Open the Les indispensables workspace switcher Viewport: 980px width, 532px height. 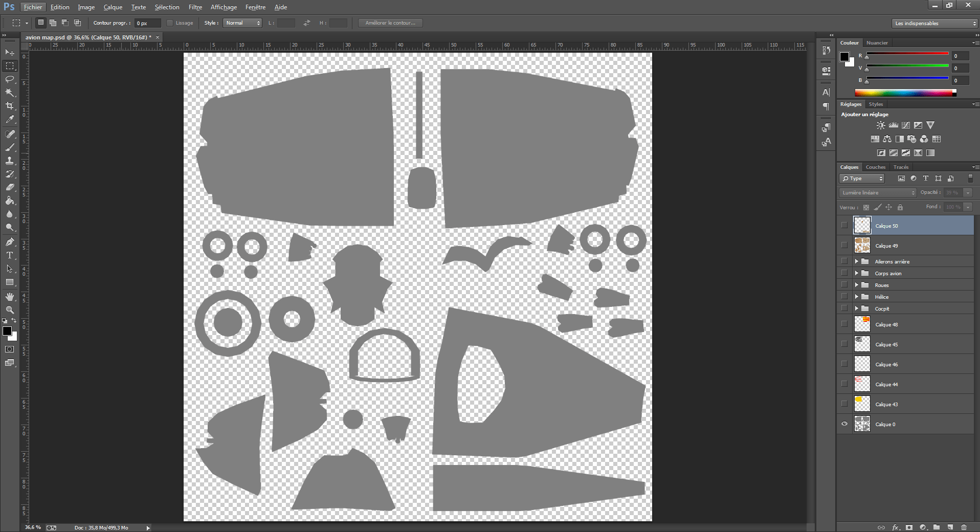click(935, 24)
